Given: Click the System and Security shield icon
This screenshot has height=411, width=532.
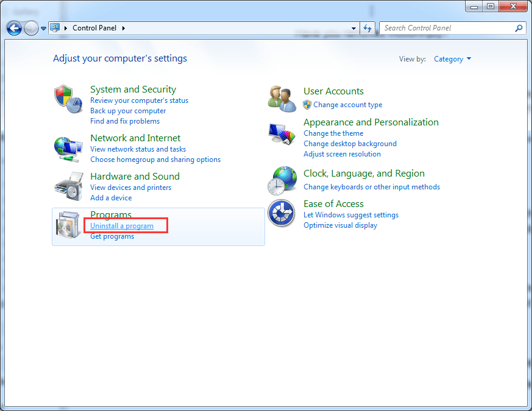Looking at the screenshot, I should tap(68, 99).
